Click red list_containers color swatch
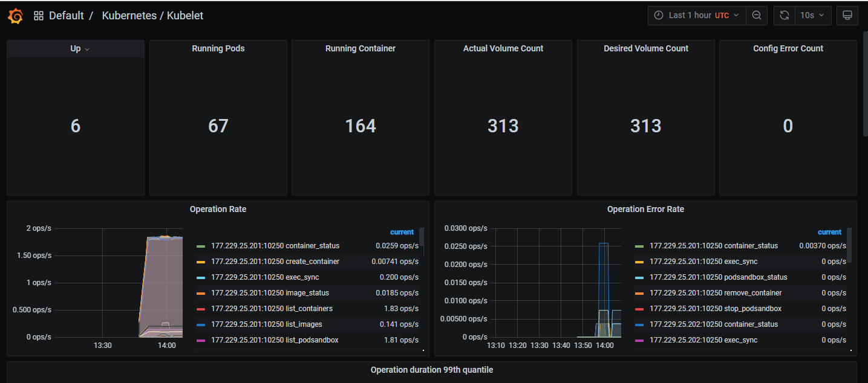Viewport: 868px width, 383px height. (x=201, y=309)
